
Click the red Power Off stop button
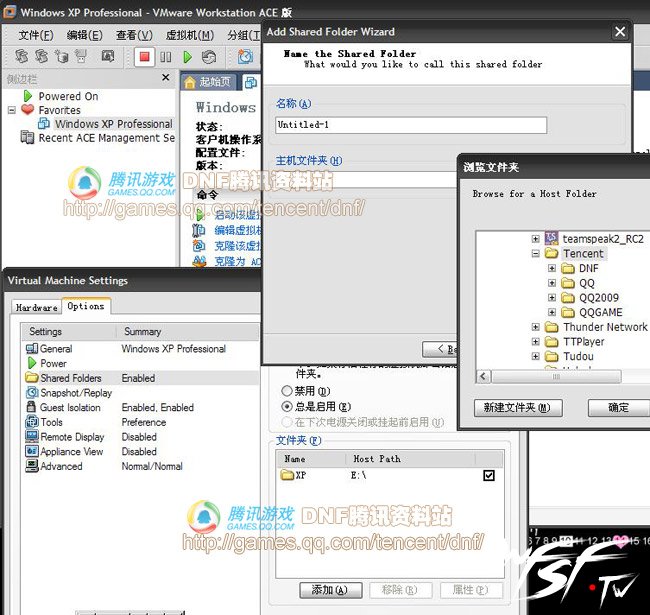(144, 58)
